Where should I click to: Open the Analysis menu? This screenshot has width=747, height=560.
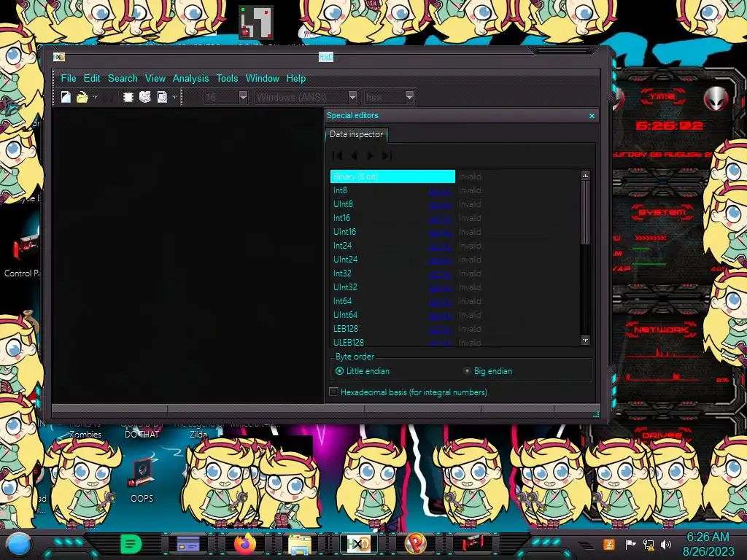[190, 78]
